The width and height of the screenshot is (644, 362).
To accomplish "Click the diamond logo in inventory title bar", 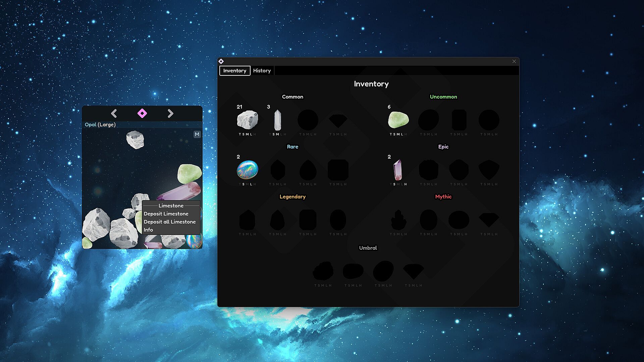I will 221,61.
